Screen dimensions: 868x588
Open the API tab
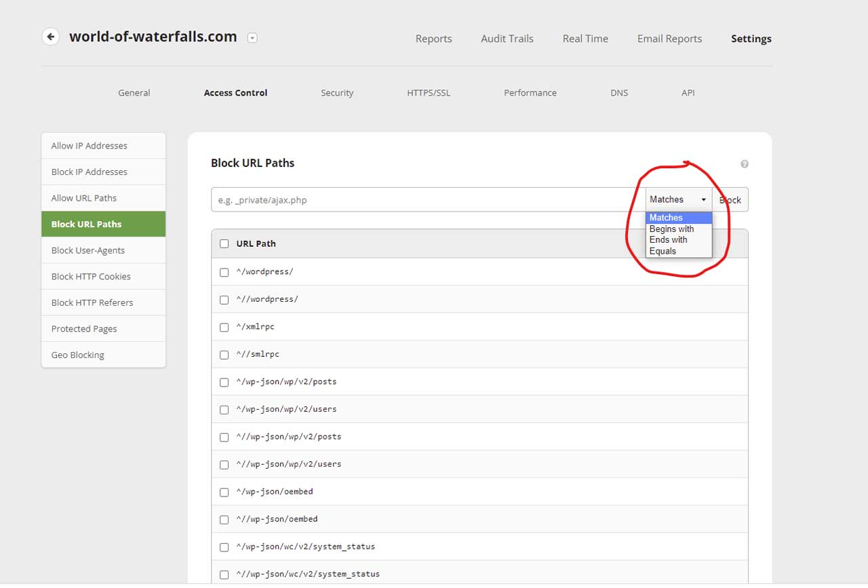[x=688, y=93]
